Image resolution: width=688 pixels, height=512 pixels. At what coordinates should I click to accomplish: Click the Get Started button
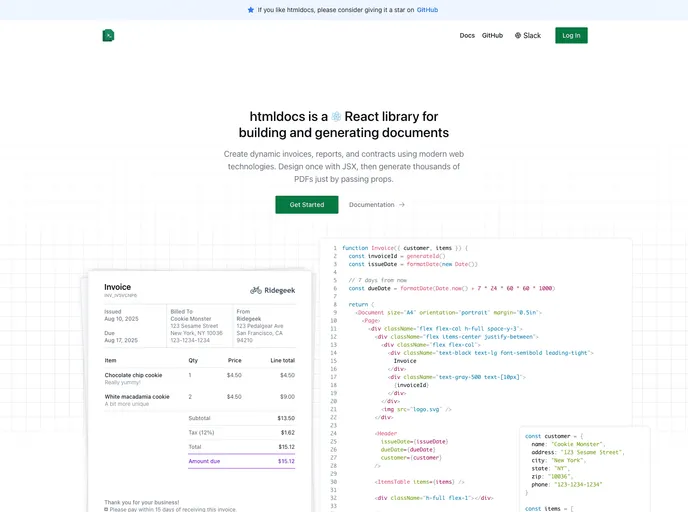pos(307,204)
